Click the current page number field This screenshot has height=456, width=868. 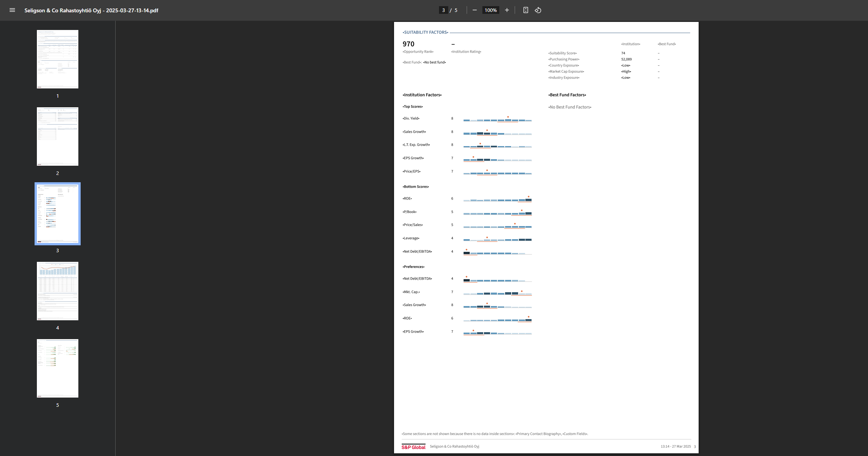click(x=443, y=10)
